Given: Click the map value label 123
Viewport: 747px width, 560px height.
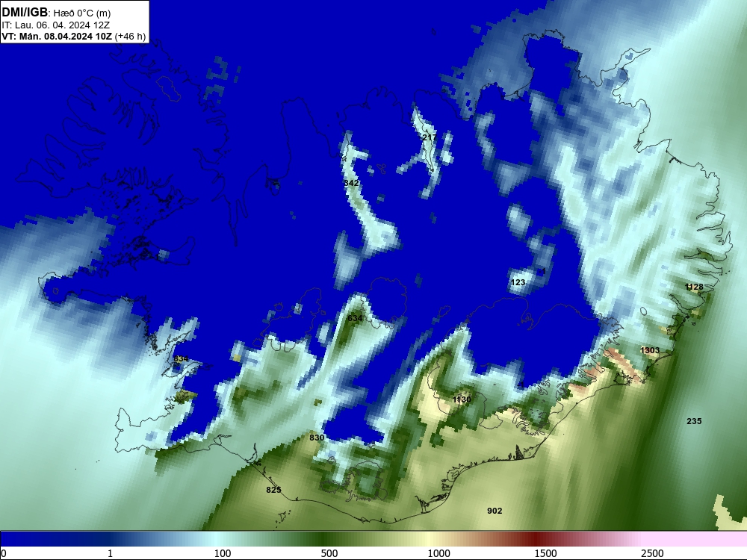Looking at the screenshot, I should (x=518, y=282).
